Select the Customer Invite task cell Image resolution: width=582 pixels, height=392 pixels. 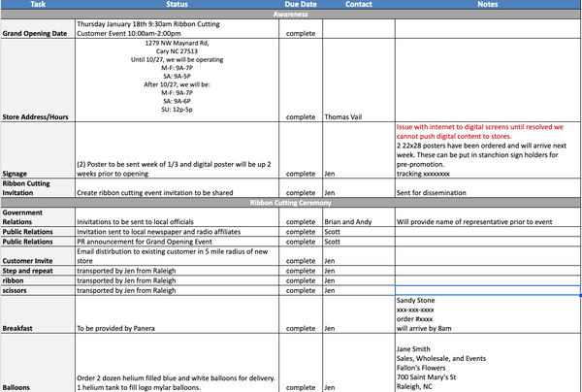point(36,261)
